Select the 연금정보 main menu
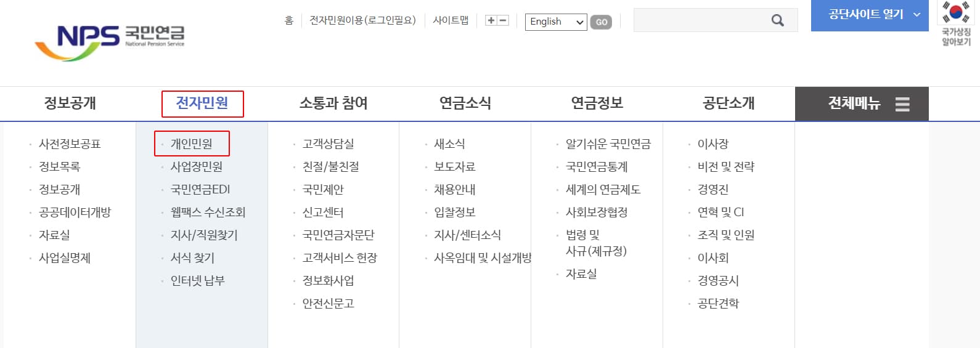 click(x=597, y=103)
